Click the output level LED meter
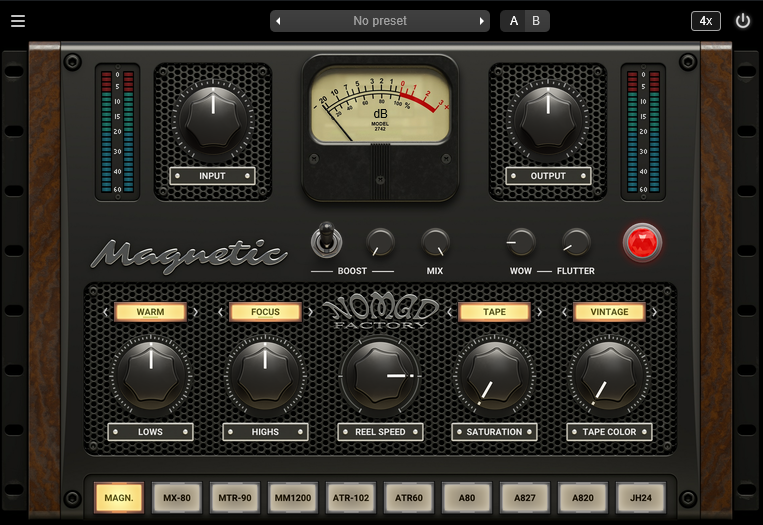 click(643, 132)
